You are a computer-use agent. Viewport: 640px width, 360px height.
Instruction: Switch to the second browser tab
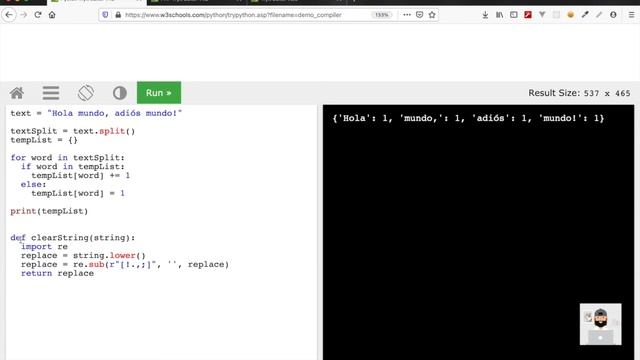[196, 1]
